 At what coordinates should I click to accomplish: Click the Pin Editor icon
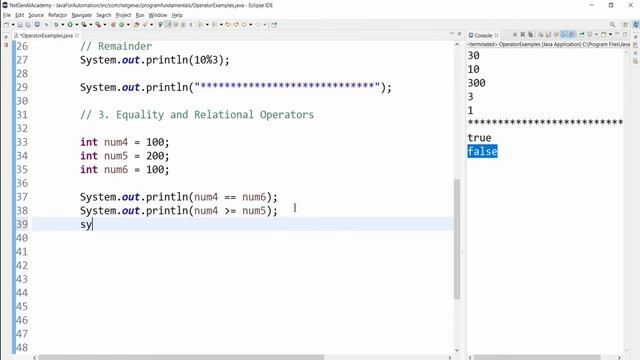274,24
